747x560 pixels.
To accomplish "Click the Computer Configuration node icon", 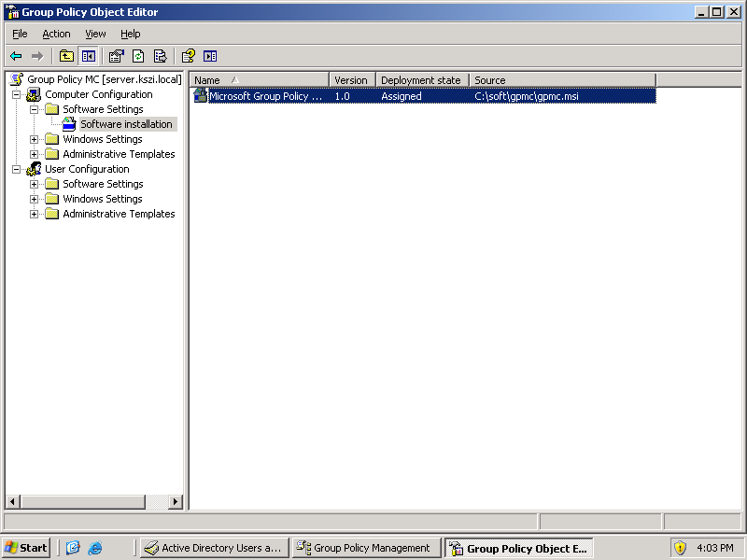I will pos(34,94).
